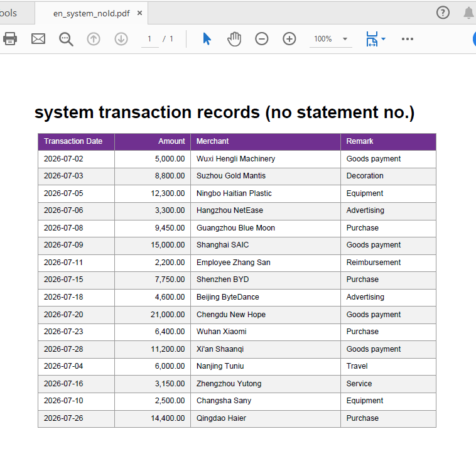Open the more tools ellipsis
The width and height of the screenshot is (476, 456).
click(408, 39)
